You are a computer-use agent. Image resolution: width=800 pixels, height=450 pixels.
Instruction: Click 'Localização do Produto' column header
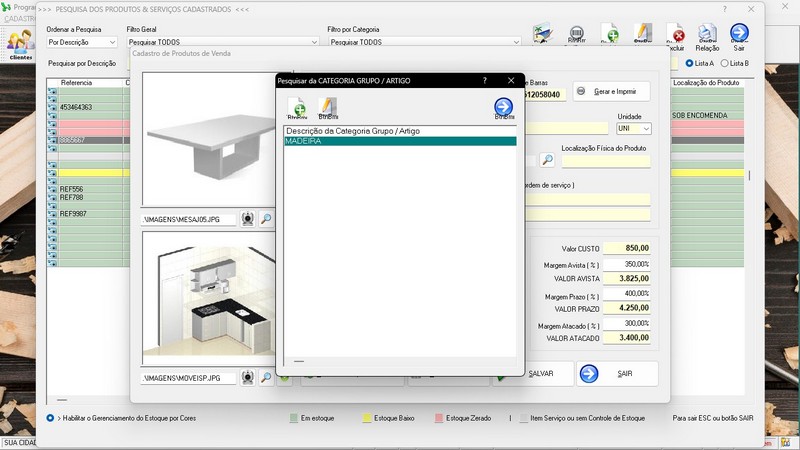coord(706,83)
